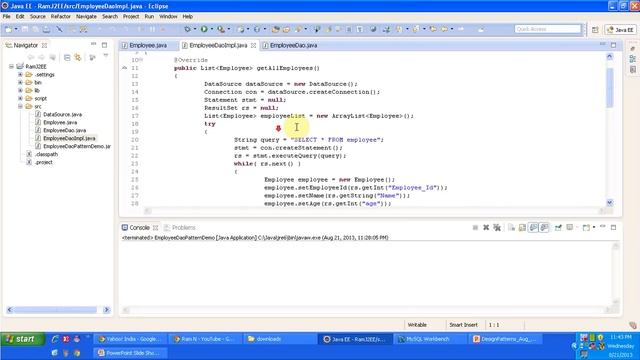
Task: Open the PowerPoint Slide Show taskbar button
Action: point(131,353)
